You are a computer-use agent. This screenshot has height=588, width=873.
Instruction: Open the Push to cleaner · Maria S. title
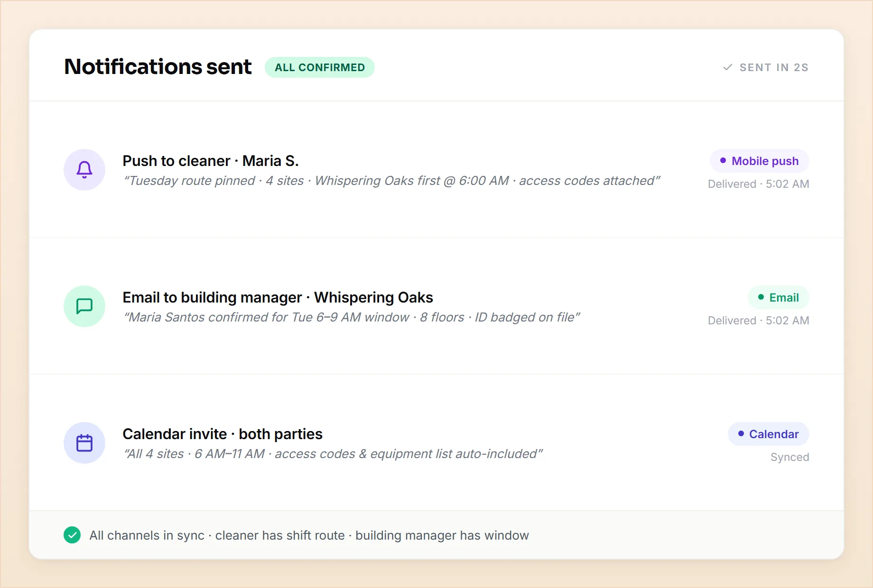click(x=211, y=161)
